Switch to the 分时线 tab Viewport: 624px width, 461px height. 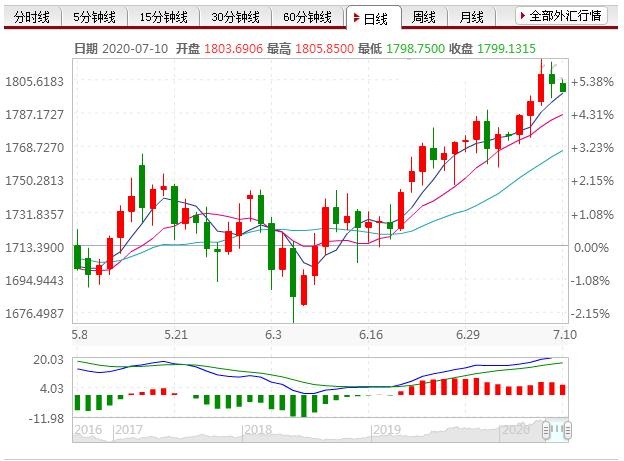(32, 17)
